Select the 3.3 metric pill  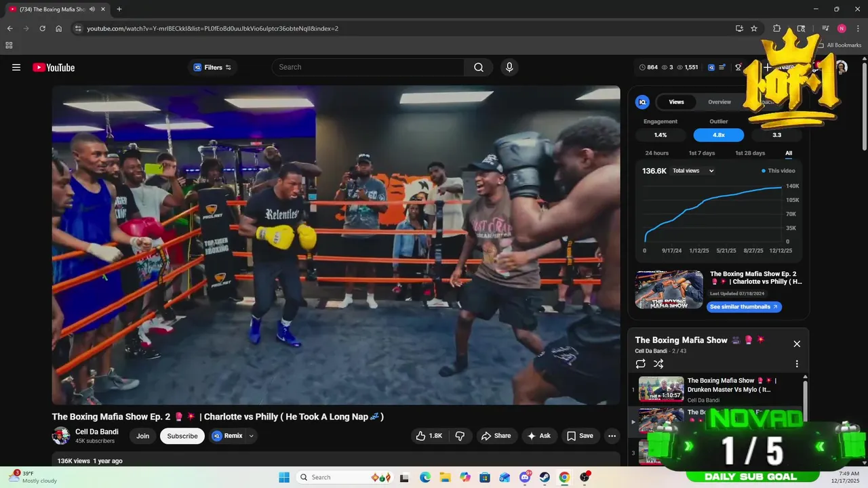pyautogui.click(x=776, y=135)
